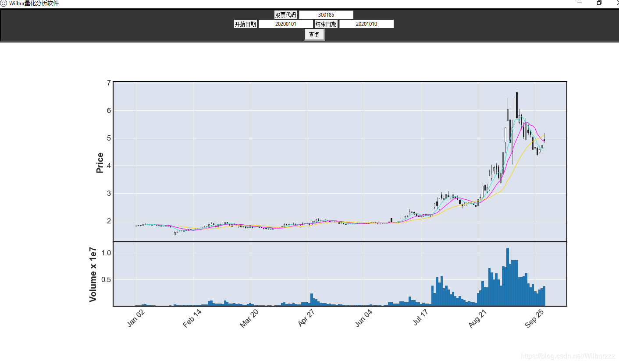Click the price tick value 2

108,221
